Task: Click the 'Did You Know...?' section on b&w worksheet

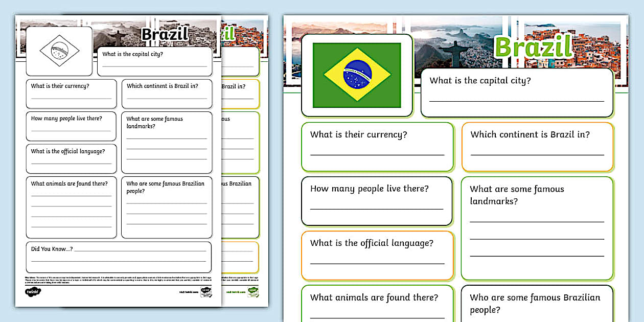Action: pyautogui.click(x=119, y=257)
